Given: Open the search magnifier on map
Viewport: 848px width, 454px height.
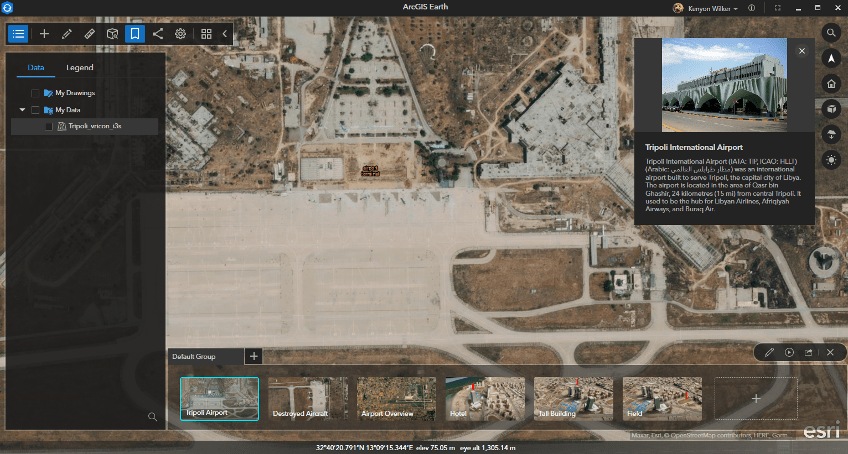Looking at the screenshot, I should click(x=831, y=33).
